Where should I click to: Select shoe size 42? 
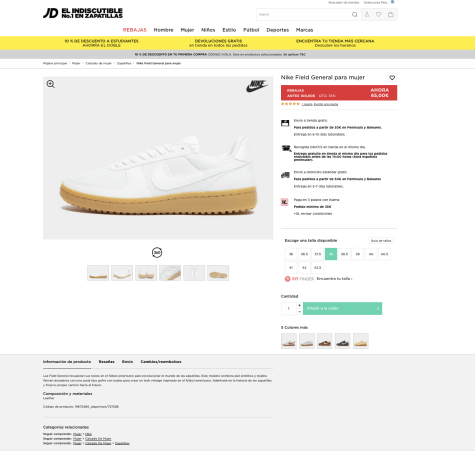[304, 268]
